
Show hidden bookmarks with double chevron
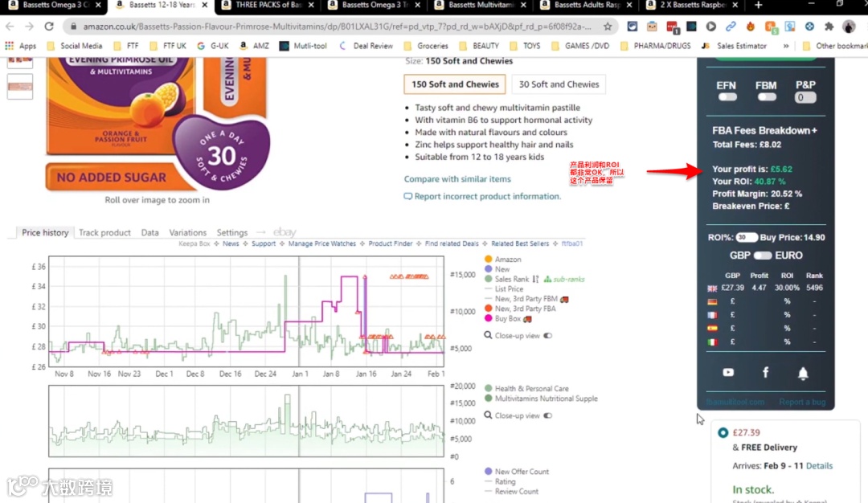tap(786, 46)
